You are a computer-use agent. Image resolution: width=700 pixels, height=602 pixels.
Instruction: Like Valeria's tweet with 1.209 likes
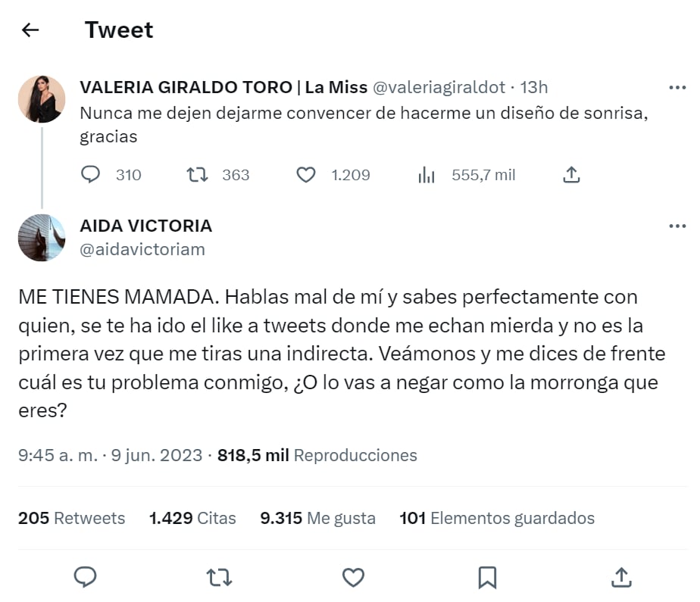[x=305, y=175]
